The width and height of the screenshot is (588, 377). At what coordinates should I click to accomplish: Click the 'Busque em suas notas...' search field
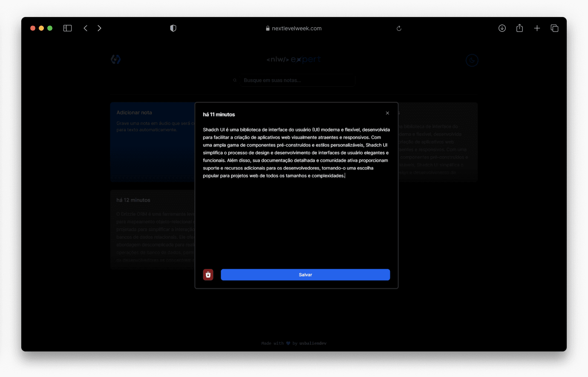[x=297, y=80]
